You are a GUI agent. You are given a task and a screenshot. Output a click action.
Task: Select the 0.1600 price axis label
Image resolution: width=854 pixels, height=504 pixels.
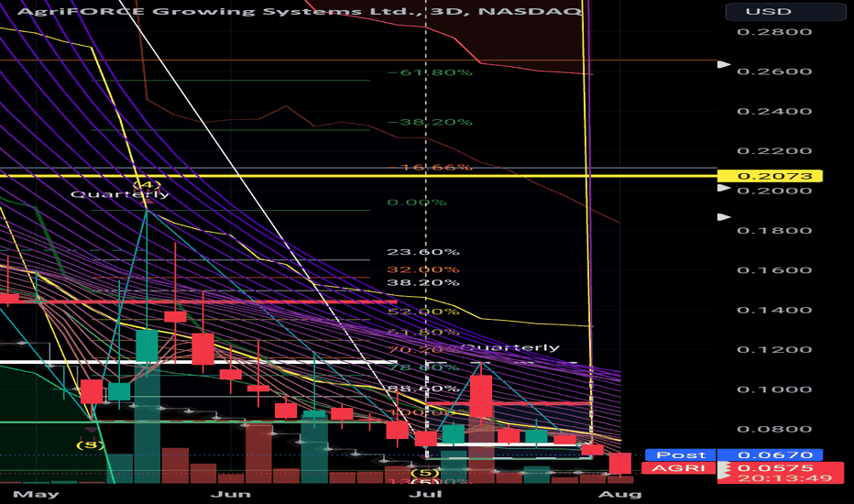pyautogui.click(x=774, y=270)
